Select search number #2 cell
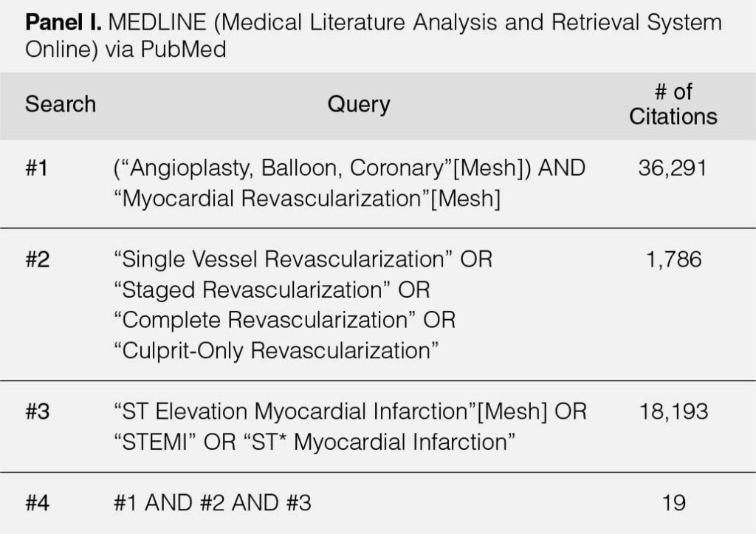756x534 pixels. coord(37,259)
